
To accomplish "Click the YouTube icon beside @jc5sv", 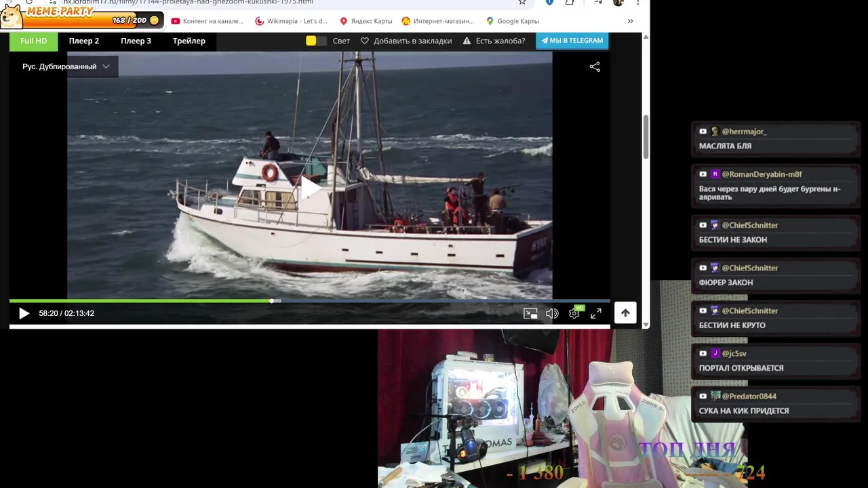I will (703, 353).
